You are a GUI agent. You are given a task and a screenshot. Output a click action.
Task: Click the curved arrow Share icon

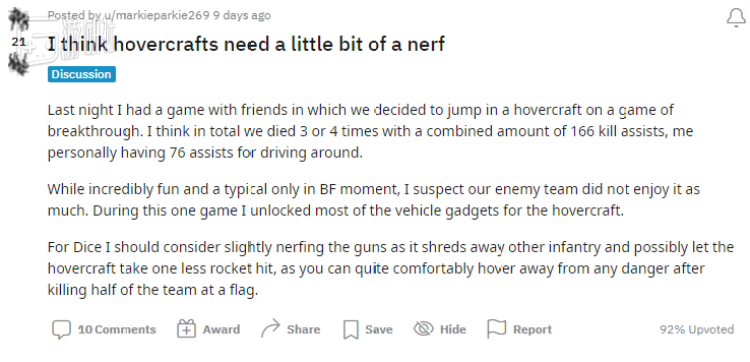(x=270, y=329)
